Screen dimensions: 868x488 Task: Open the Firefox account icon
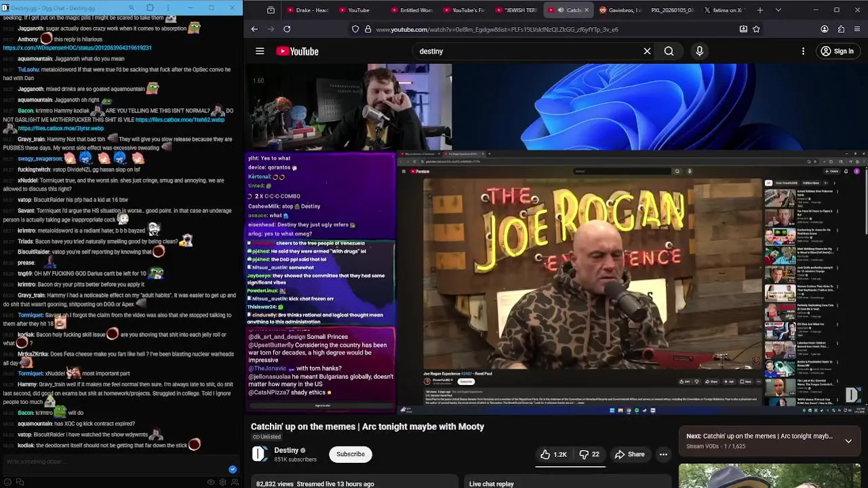825,29
